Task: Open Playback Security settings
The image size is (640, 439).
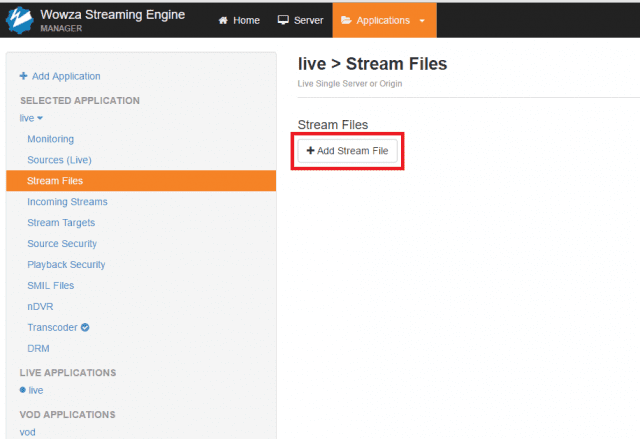Action: [66, 265]
